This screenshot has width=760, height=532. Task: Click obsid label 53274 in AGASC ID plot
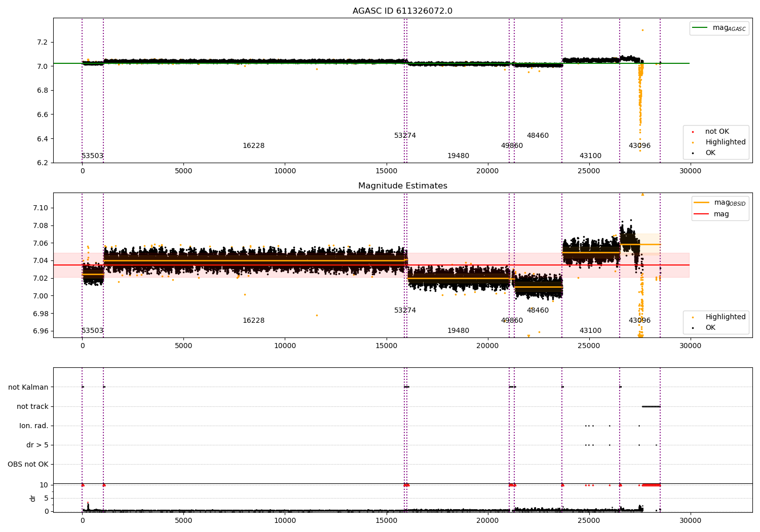point(405,136)
